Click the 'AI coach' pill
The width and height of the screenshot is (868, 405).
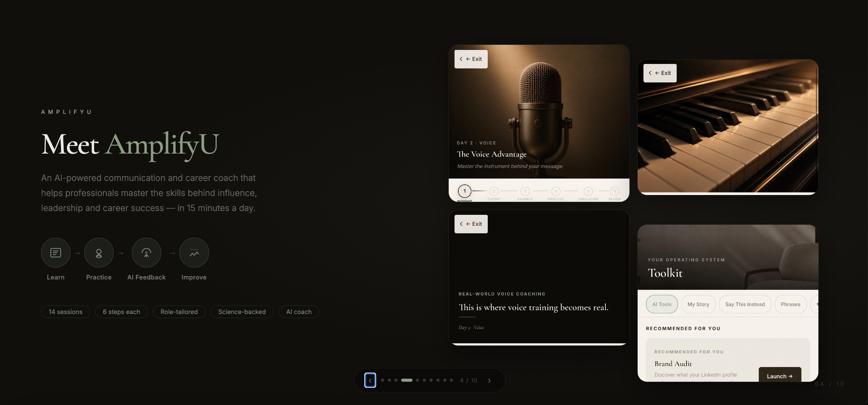coord(299,312)
